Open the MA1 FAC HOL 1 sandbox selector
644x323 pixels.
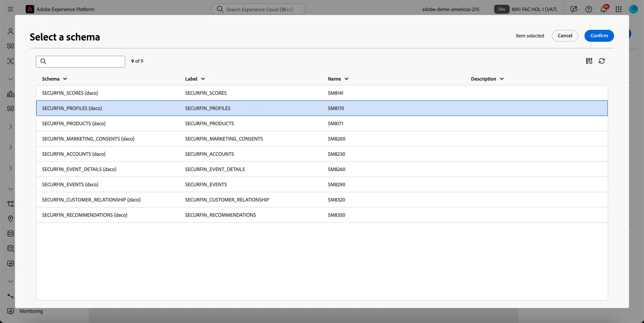(x=525, y=9)
